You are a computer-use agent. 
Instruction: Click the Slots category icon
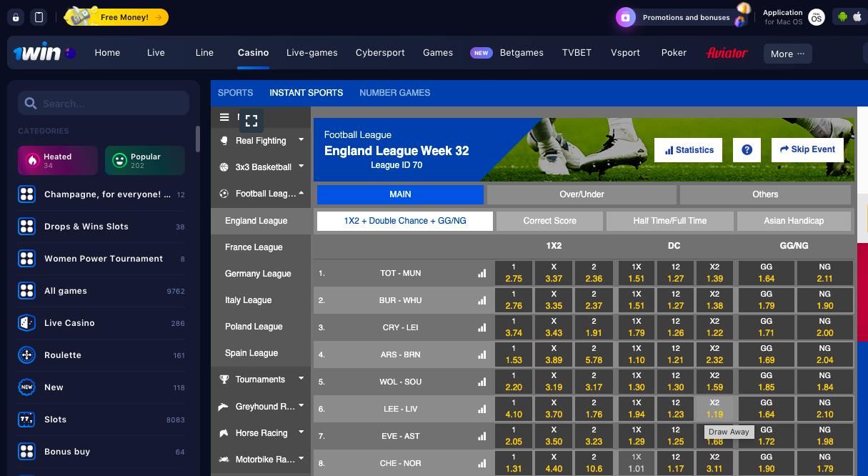[x=26, y=420]
